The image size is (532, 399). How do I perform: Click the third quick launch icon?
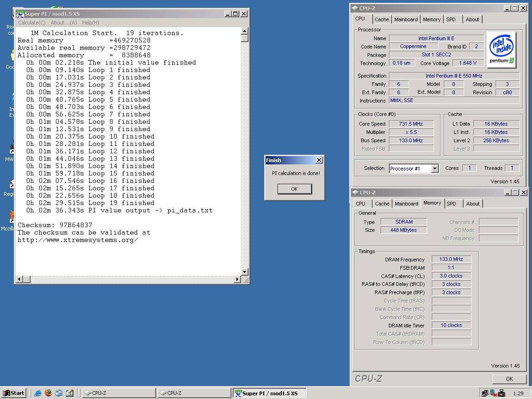(59, 393)
